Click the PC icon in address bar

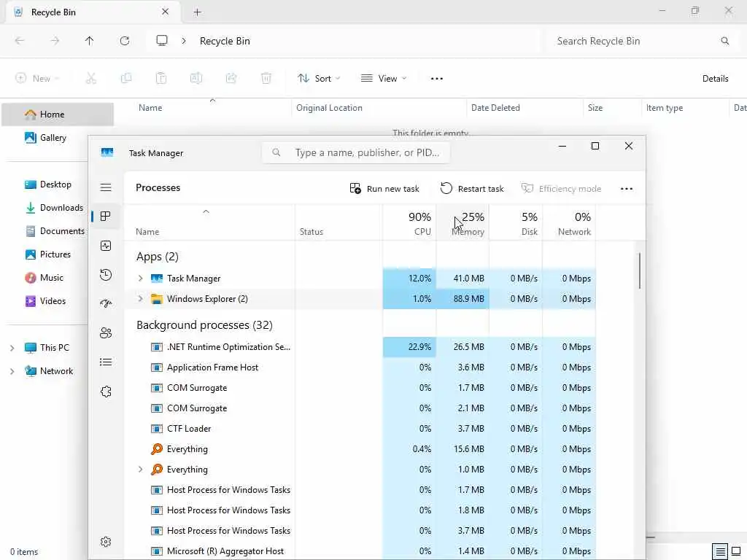pyautogui.click(x=162, y=41)
